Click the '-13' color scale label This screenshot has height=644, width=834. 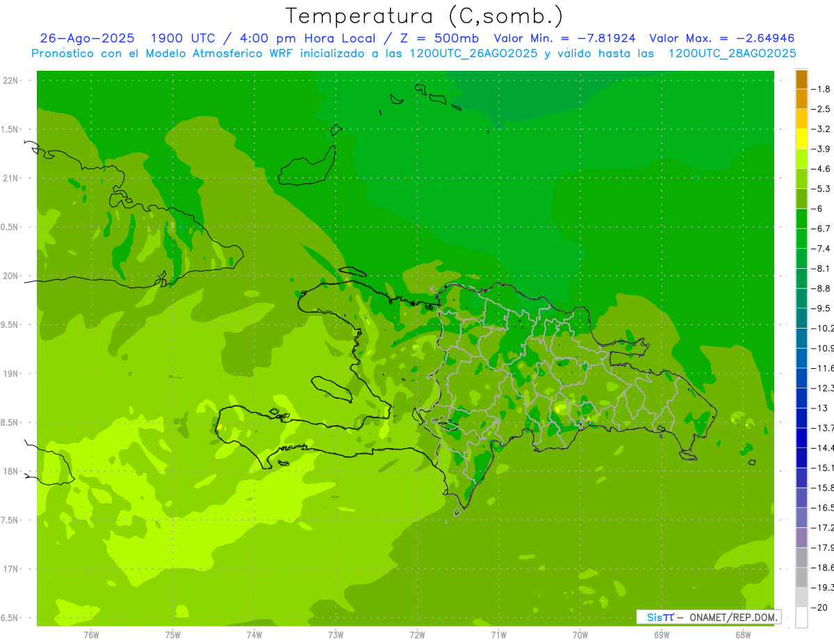(x=821, y=408)
